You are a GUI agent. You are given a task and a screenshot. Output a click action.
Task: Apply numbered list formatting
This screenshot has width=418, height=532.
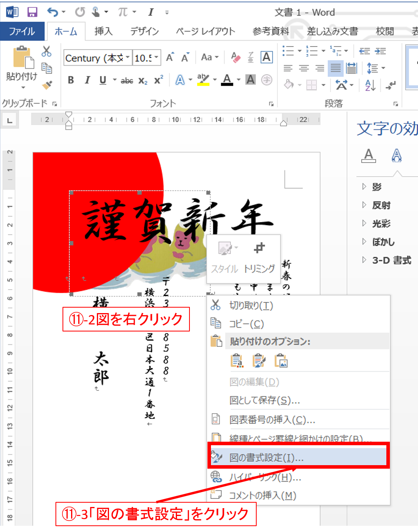point(312,50)
